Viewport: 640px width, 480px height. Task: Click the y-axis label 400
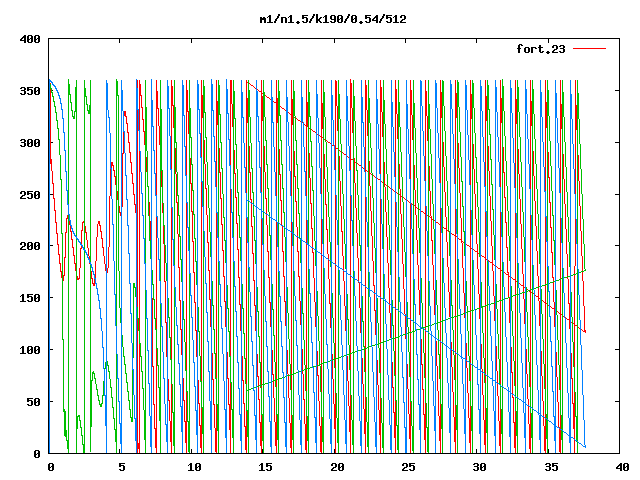tap(30, 39)
